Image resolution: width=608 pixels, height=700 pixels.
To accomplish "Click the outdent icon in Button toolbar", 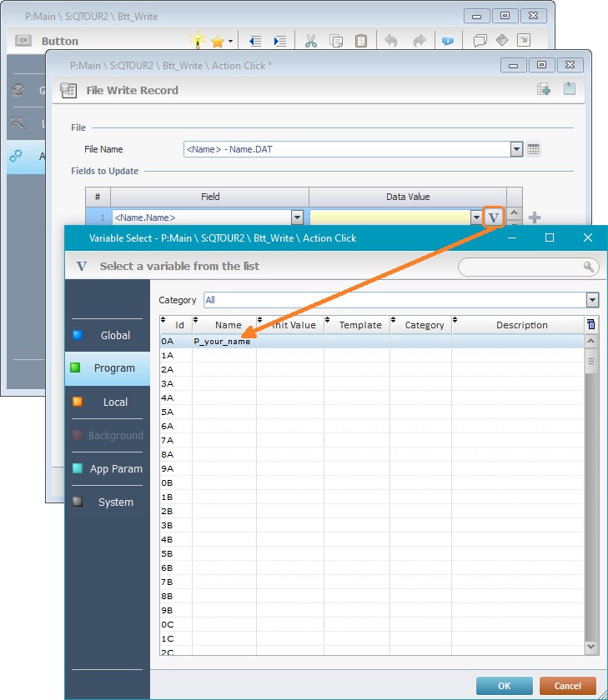I will click(255, 40).
